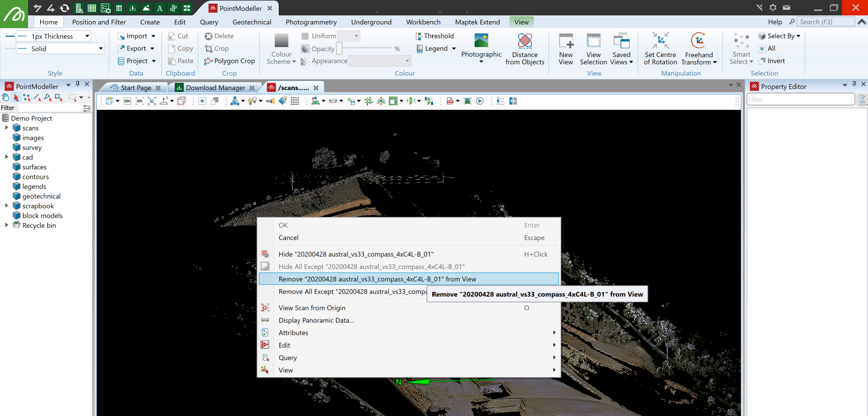Open the line thickness dropdown

[x=87, y=36]
